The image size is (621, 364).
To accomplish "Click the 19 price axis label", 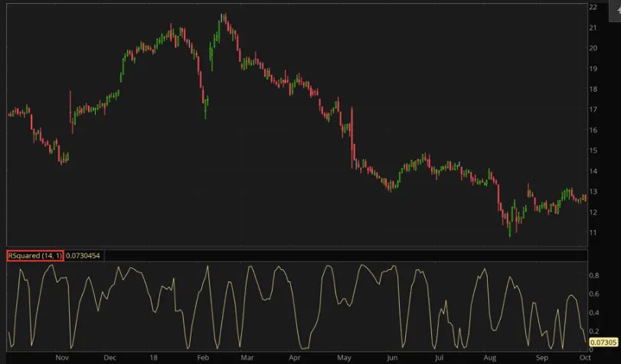I will pyautogui.click(x=593, y=69).
